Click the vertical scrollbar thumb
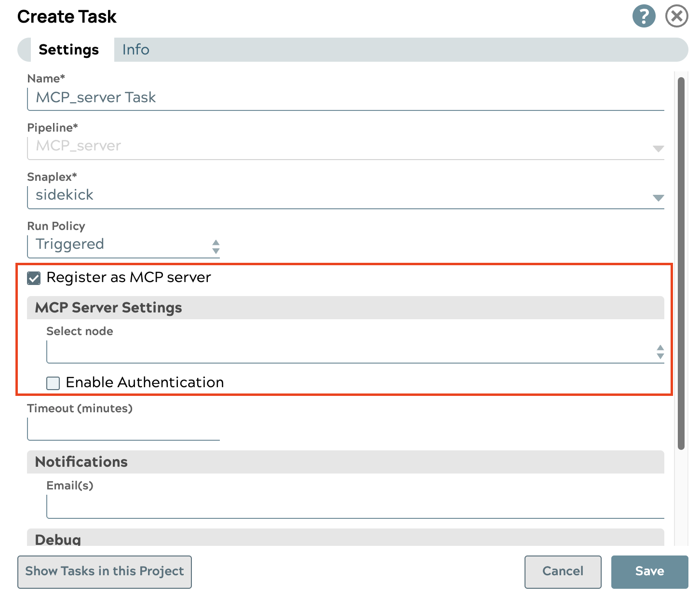The image size is (700, 596). pos(681,263)
